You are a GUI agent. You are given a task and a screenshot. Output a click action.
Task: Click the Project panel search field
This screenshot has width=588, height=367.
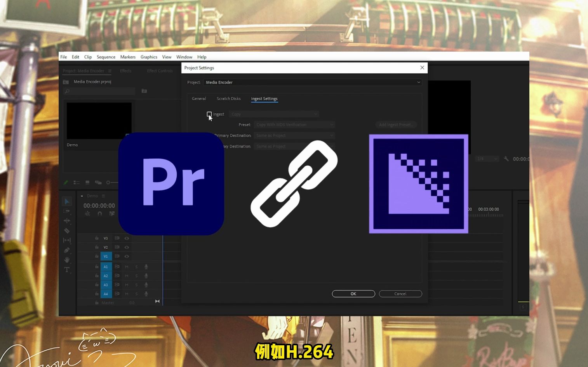point(99,91)
